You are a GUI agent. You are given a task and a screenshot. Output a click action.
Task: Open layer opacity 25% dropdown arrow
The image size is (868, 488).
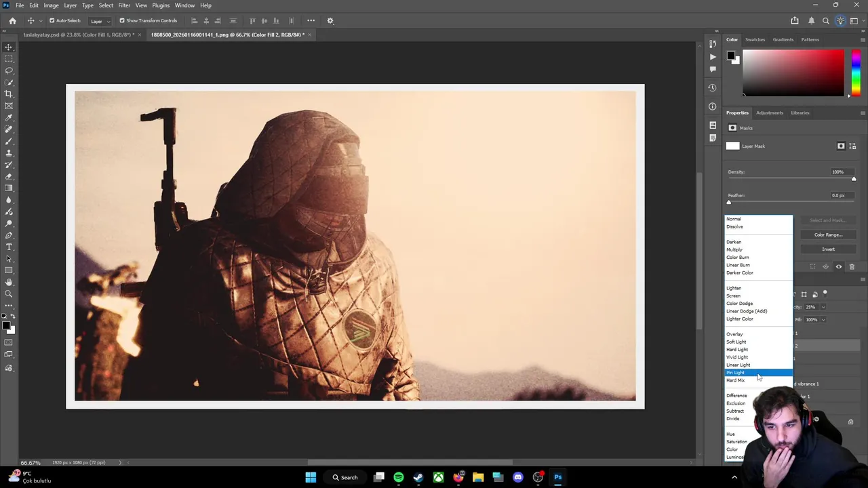823,307
